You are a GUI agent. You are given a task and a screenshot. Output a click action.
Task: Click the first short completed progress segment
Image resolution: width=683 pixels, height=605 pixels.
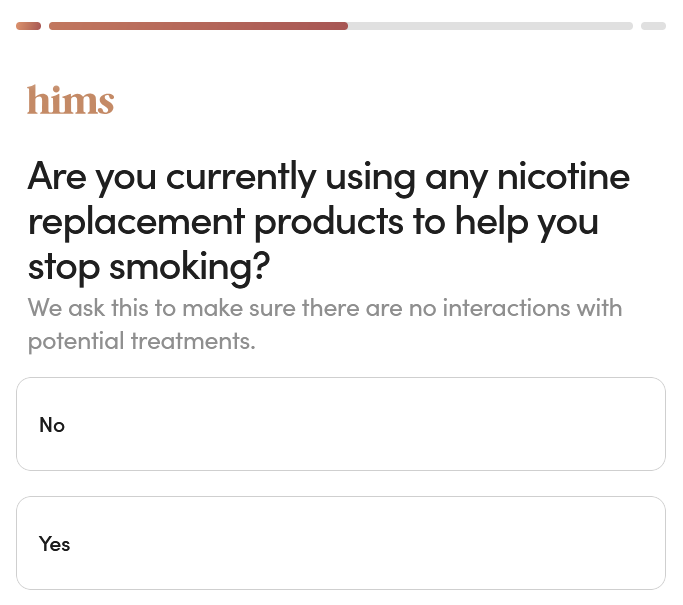[x=28, y=26]
